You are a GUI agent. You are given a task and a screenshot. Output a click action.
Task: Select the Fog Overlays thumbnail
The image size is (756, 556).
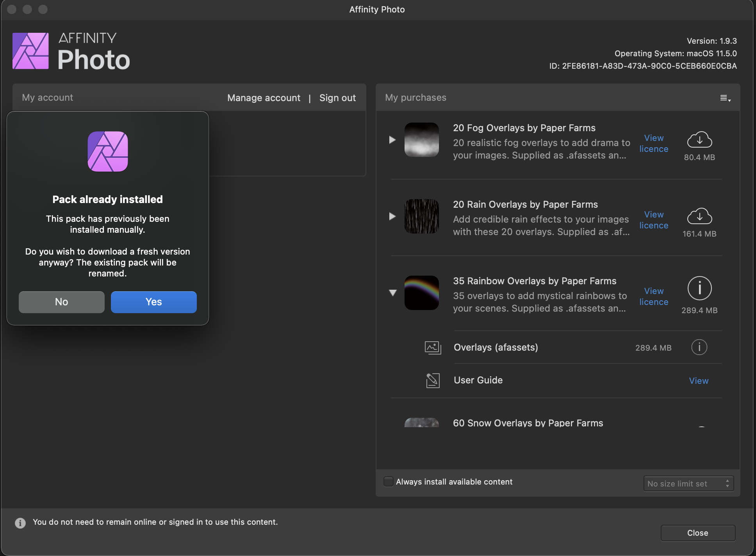422,140
